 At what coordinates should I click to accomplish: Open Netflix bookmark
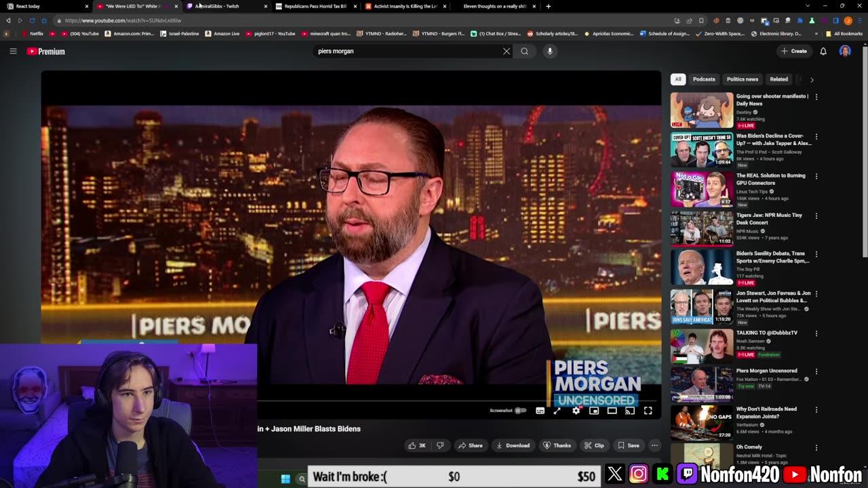33,33
